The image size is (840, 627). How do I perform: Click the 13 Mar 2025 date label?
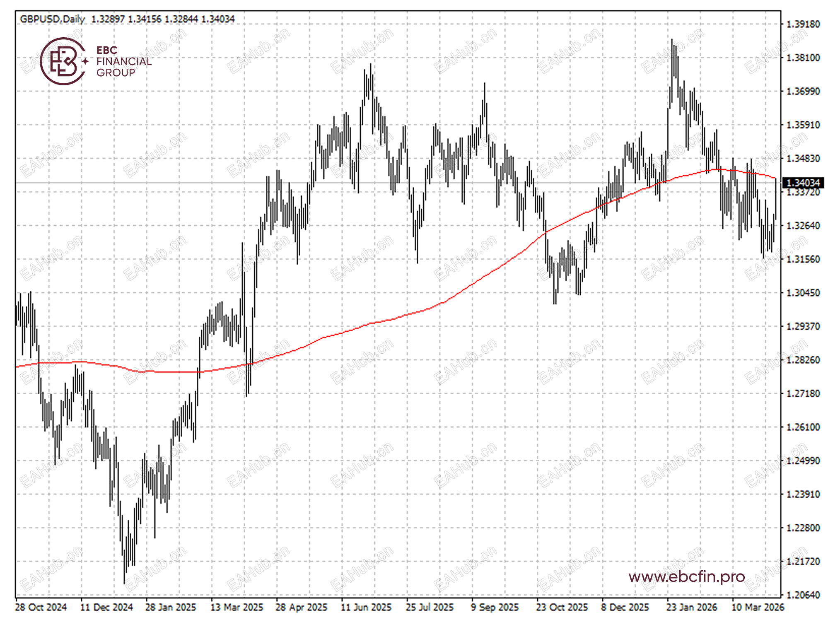click(237, 607)
